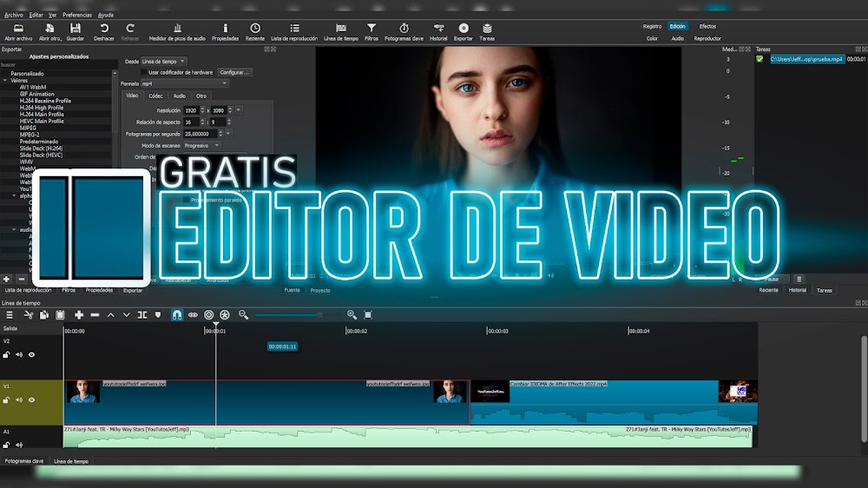Click the timeline copy icon
868x488 pixels.
tap(44, 315)
